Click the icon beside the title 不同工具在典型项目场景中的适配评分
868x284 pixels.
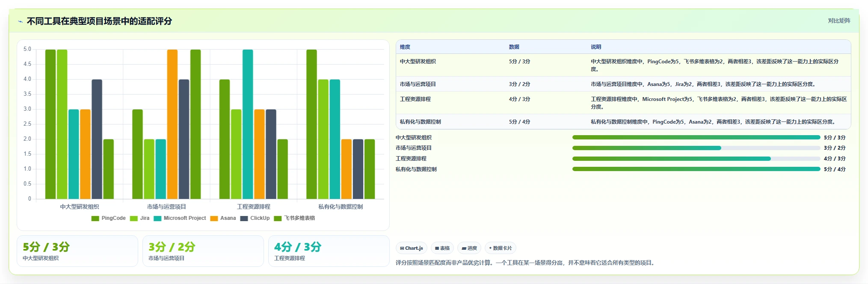tap(20, 21)
